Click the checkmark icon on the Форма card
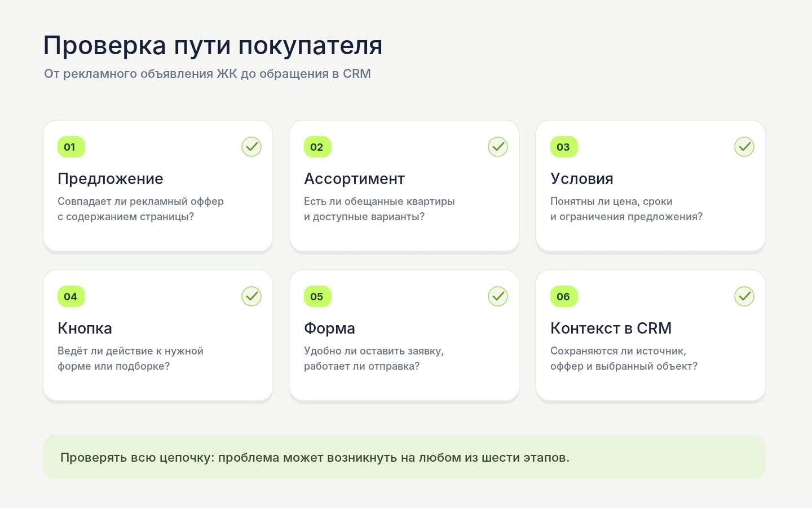The image size is (812, 508). (498, 296)
